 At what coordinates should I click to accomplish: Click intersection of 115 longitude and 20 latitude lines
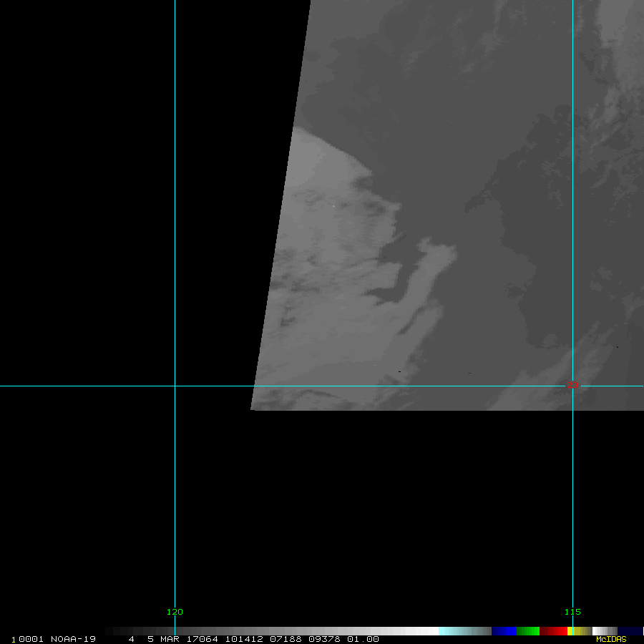[x=572, y=386]
